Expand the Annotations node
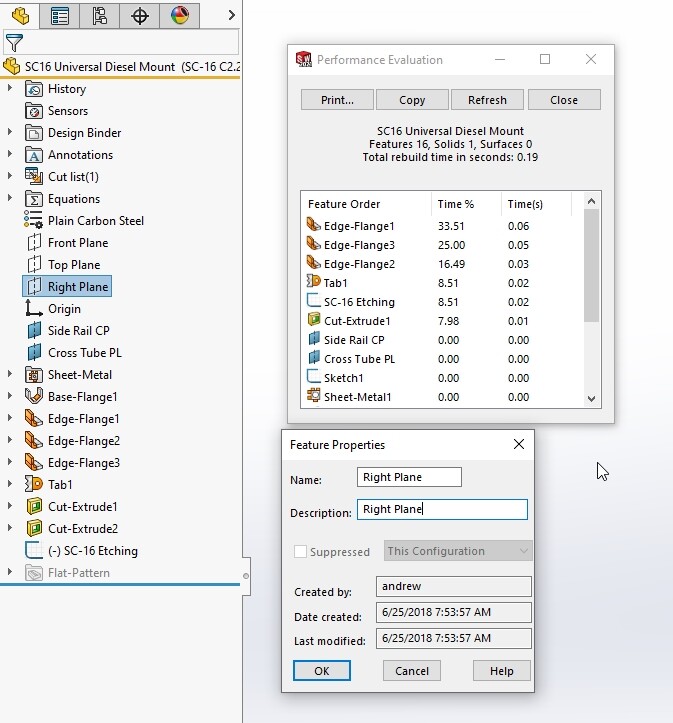 point(10,154)
